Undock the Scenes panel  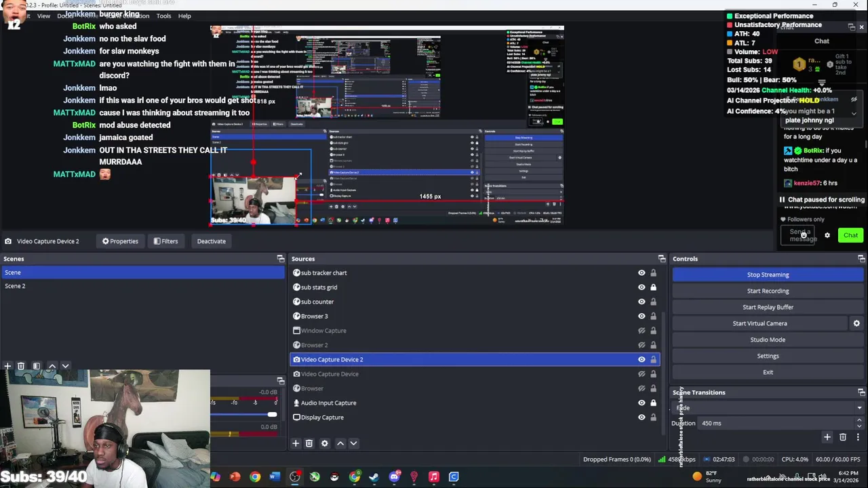click(x=281, y=259)
